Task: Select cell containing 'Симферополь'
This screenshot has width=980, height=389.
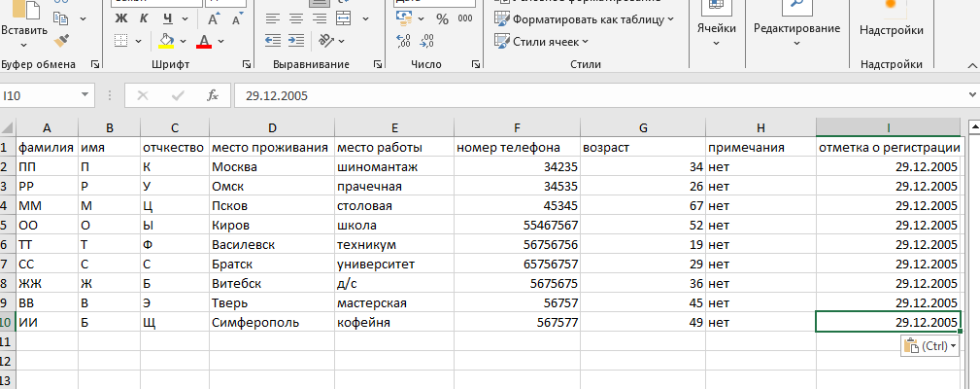Action: [272, 323]
